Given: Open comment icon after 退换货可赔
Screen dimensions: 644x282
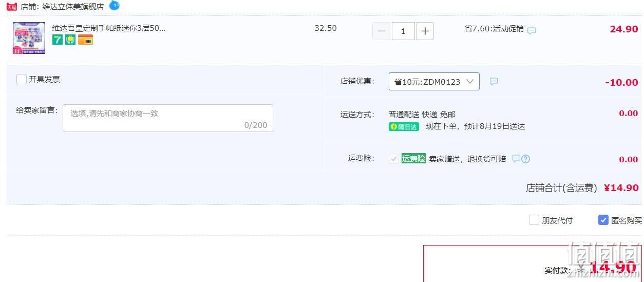Looking at the screenshot, I should [x=516, y=159].
